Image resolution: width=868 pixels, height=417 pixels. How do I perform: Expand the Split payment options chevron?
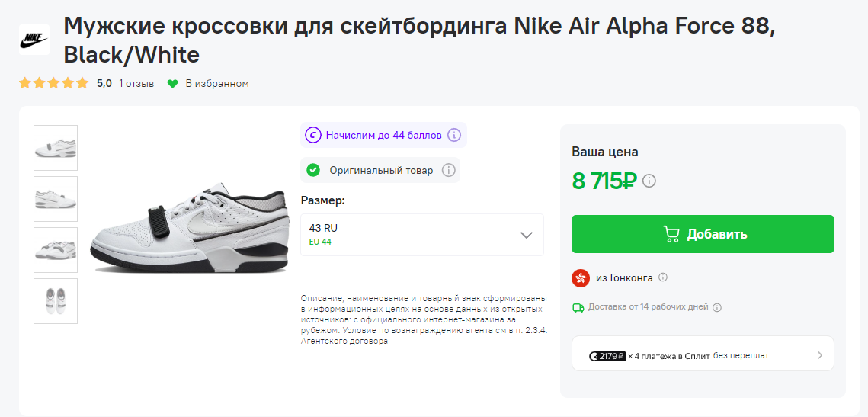coord(819,355)
